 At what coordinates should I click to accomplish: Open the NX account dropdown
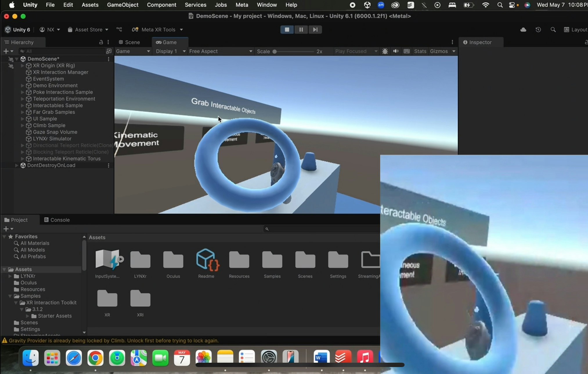(50, 30)
